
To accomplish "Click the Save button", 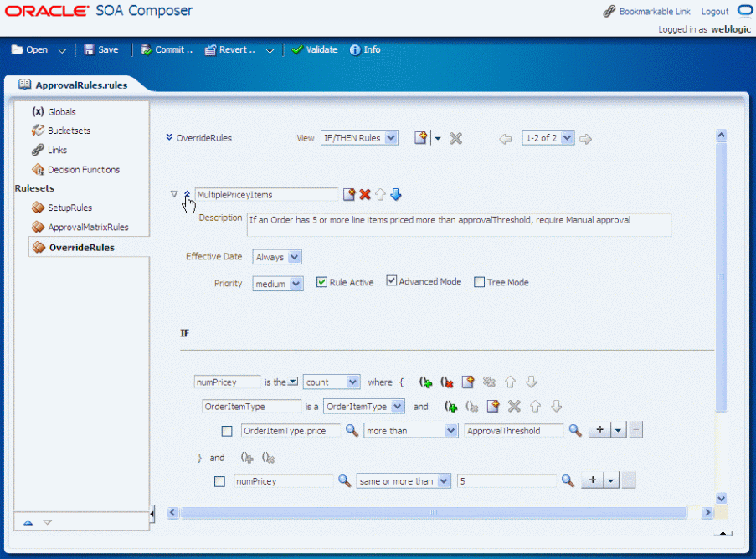I will click(x=101, y=49).
